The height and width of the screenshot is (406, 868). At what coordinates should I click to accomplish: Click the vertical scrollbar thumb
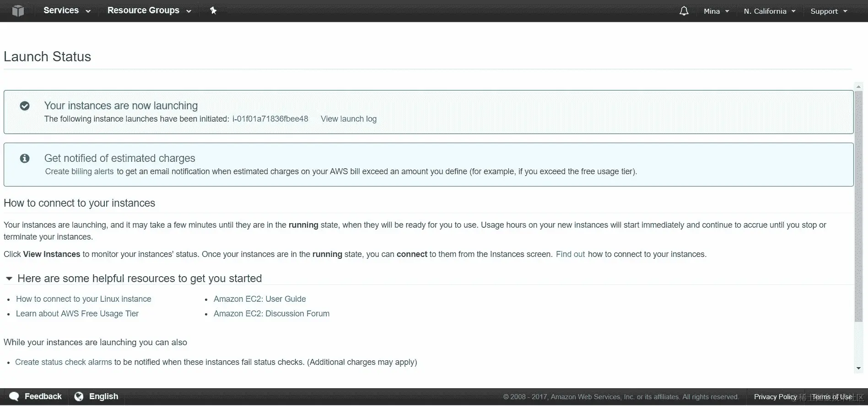pyautogui.click(x=858, y=206)
